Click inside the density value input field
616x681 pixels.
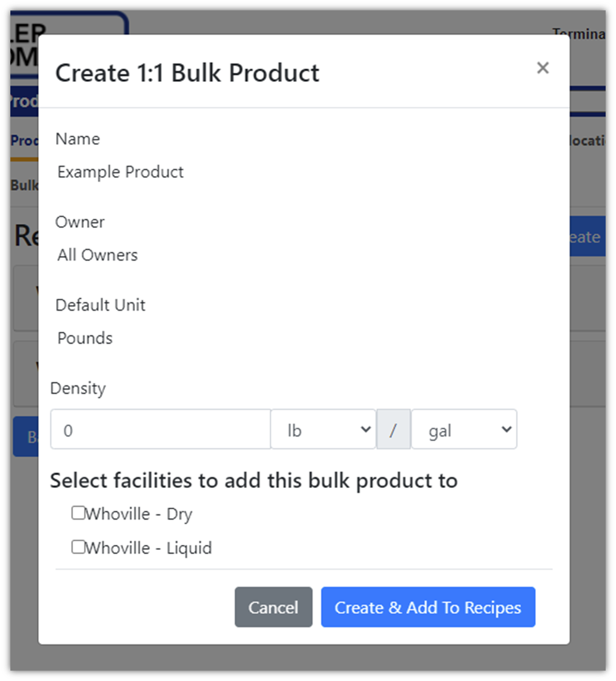159,429
